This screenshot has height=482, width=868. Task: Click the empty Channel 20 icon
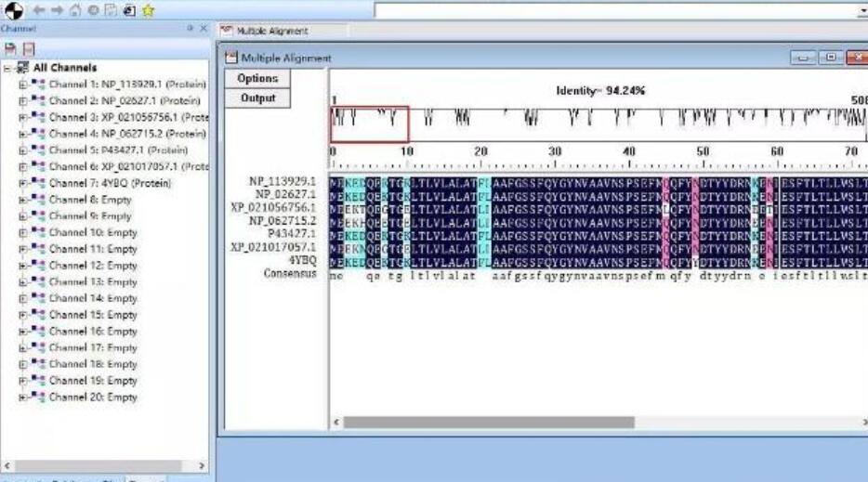(x=38, y=397)
